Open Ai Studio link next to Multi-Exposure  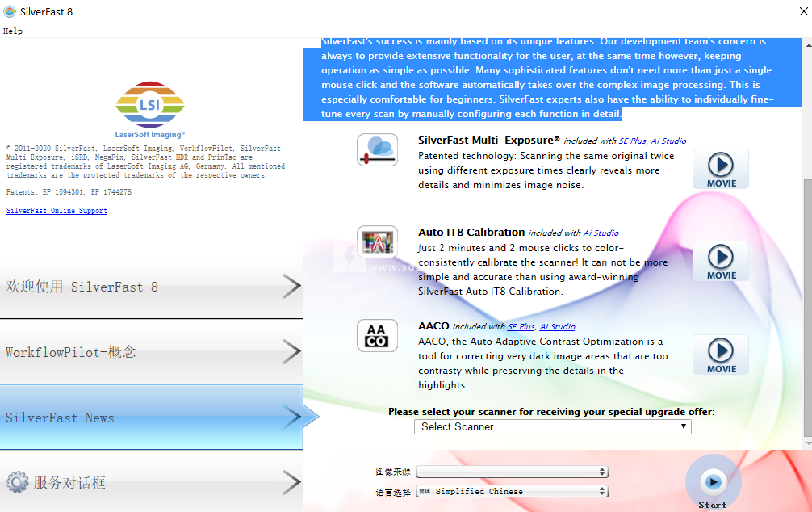tap(668, 141)
